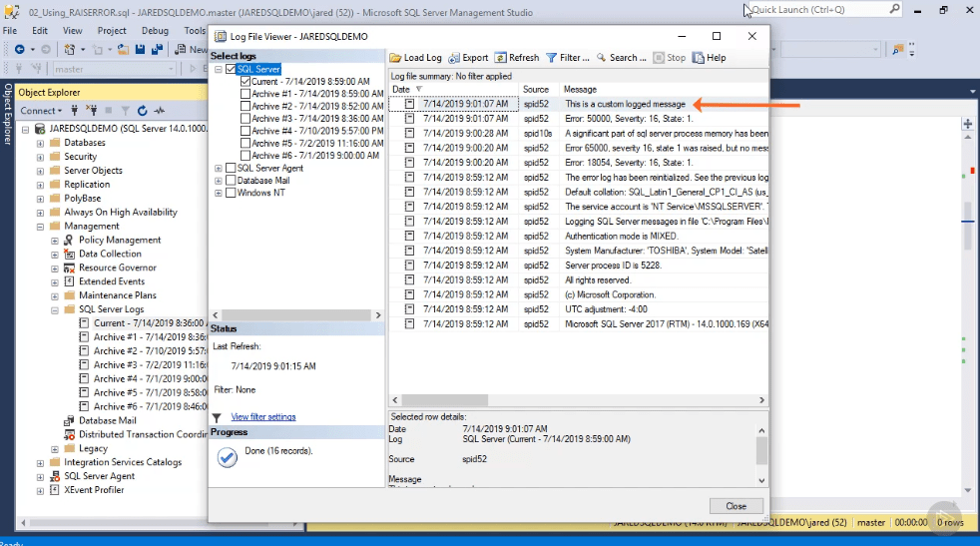Select the 'This is a custom logged message' row
The height and width of the screenshot is (546, 980).
click(x=579, y=104)
